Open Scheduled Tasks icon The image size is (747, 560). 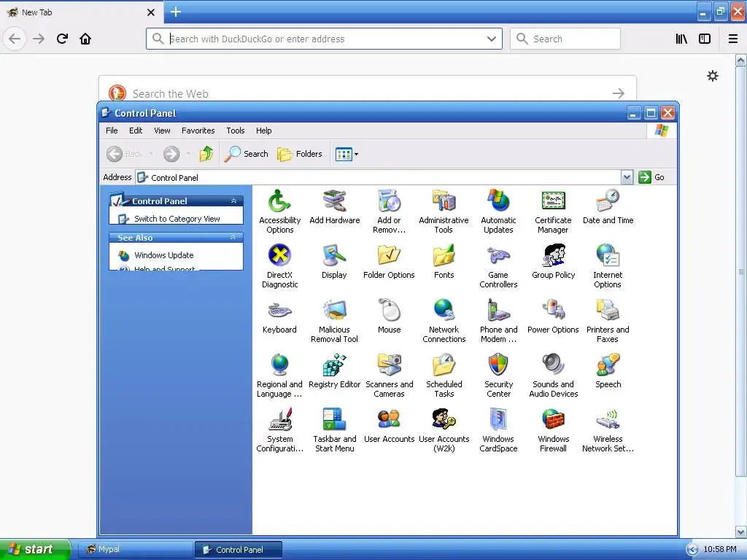coord(444,376)
